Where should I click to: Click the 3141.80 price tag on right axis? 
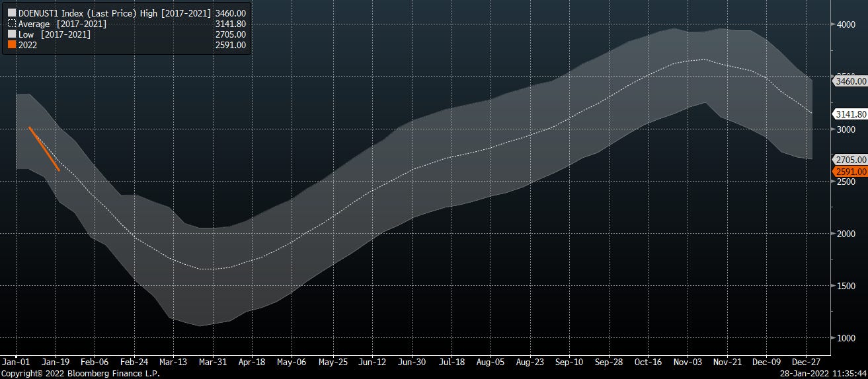[x=850, y=114]
